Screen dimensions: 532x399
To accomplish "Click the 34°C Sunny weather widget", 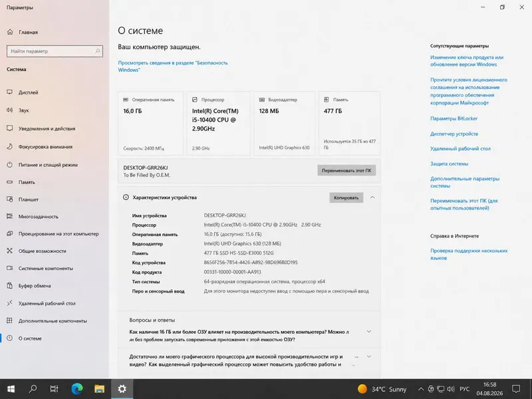I will pyautogui.click(x=382, y=389).
